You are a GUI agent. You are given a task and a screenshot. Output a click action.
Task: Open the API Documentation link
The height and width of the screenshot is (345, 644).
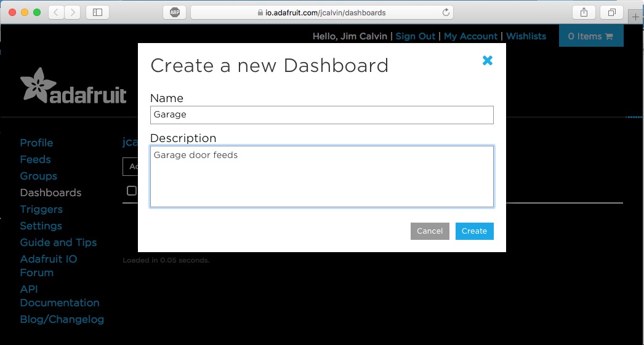[x=60, y=296]
